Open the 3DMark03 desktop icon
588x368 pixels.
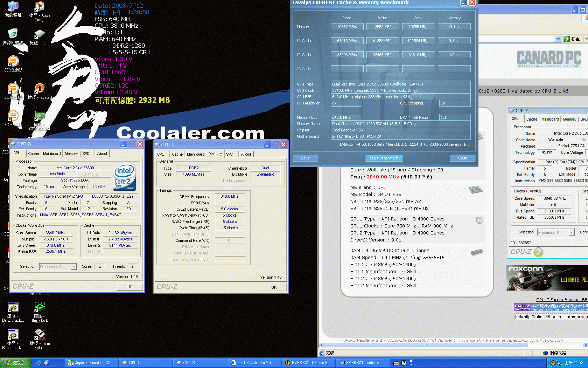pyautogui.click(x=13, y=64)
